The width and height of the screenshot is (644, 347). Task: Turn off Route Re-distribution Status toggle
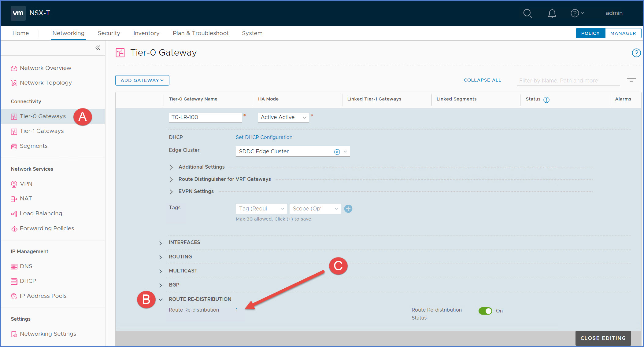coord(486,311)
